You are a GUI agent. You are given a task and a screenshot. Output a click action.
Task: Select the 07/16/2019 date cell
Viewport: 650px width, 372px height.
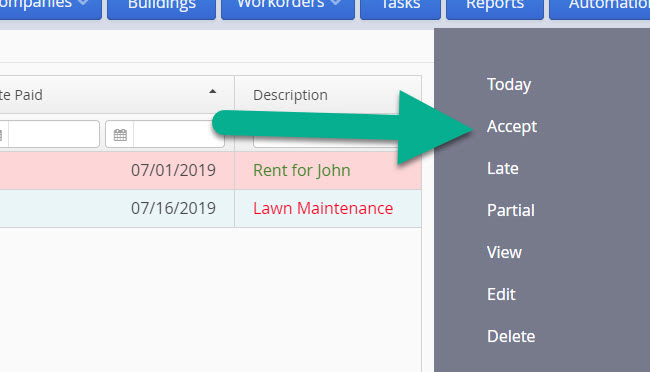click(x=173, y=208)
